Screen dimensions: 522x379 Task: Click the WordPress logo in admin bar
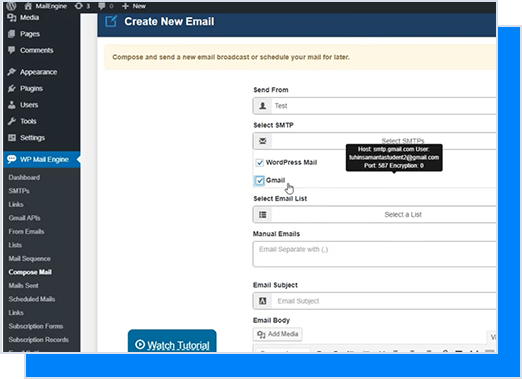click(11, 6)
